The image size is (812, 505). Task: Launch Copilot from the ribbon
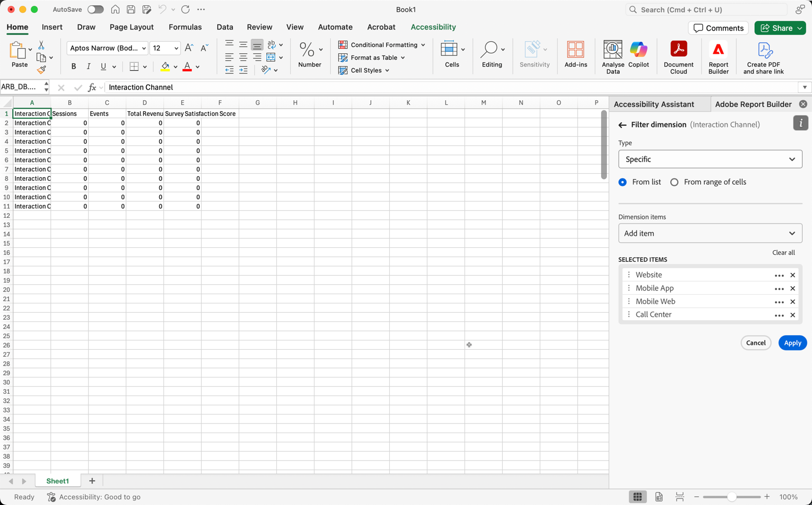click(638, 55)
